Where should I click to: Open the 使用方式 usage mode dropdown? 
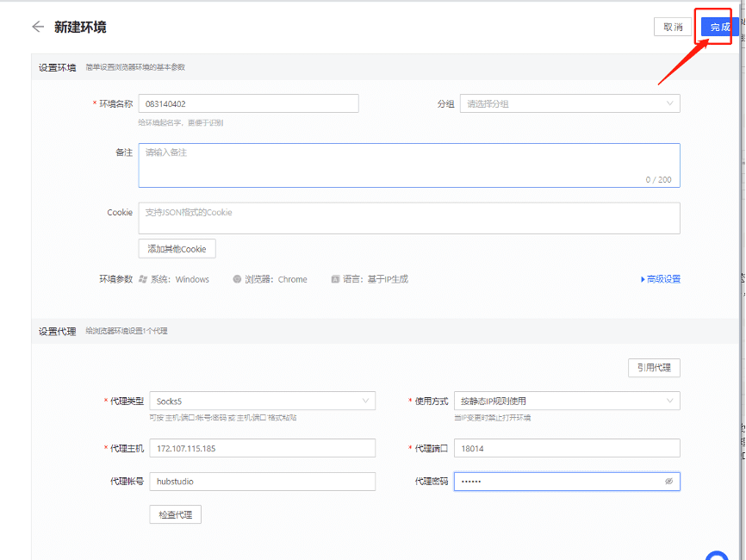tap(567, 401)
